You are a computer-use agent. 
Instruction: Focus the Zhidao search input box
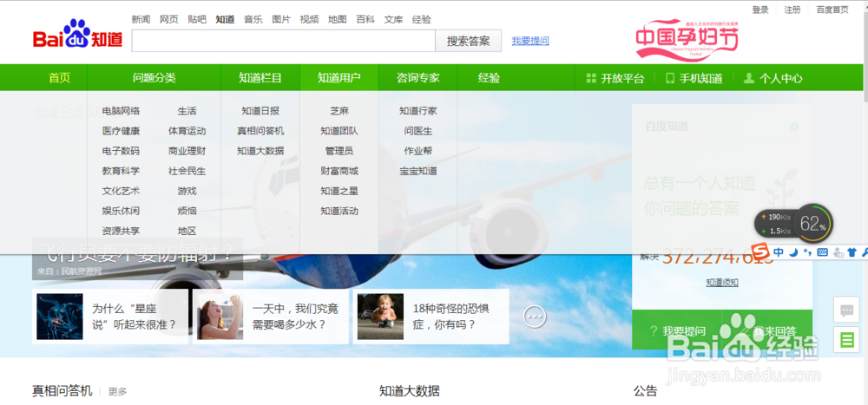pos(284,41)
